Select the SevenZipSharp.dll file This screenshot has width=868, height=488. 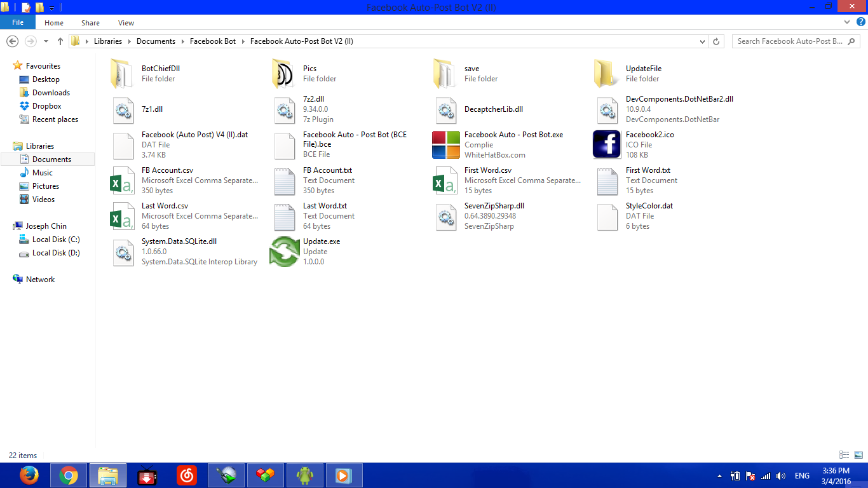(x=445, y=216)
